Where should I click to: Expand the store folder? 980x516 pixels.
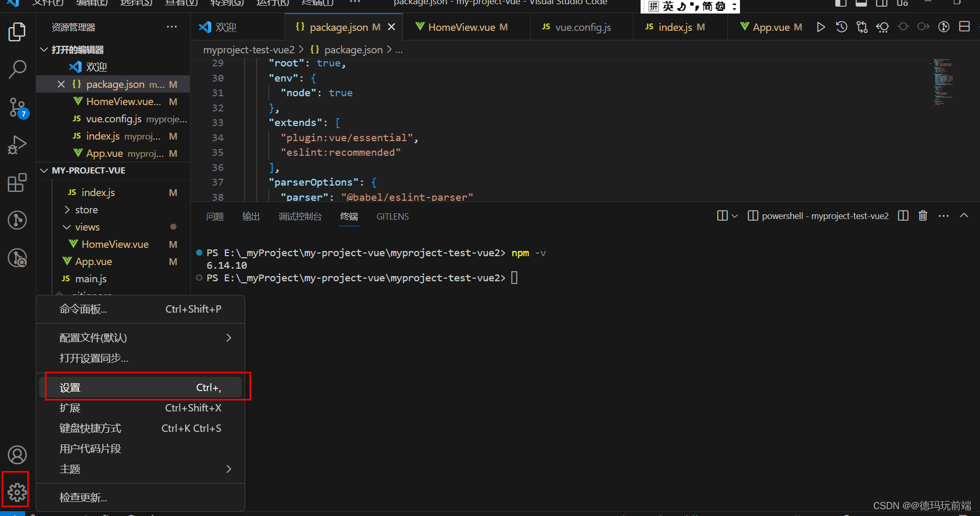67,210
